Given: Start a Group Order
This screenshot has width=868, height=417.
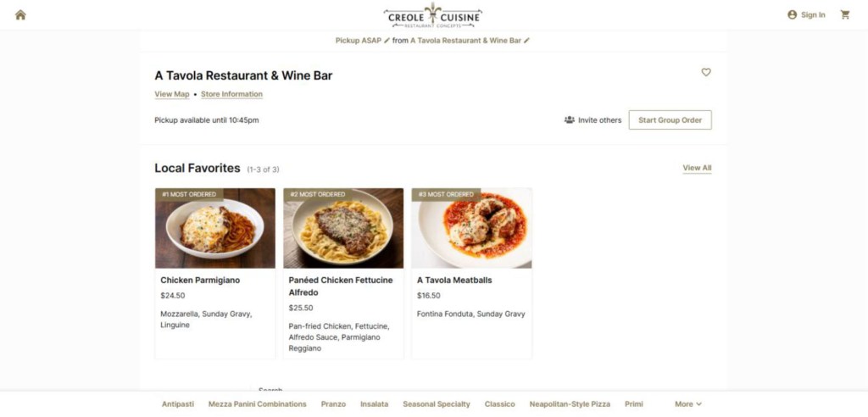Looking at the screenshot, I should coord(670,120).
